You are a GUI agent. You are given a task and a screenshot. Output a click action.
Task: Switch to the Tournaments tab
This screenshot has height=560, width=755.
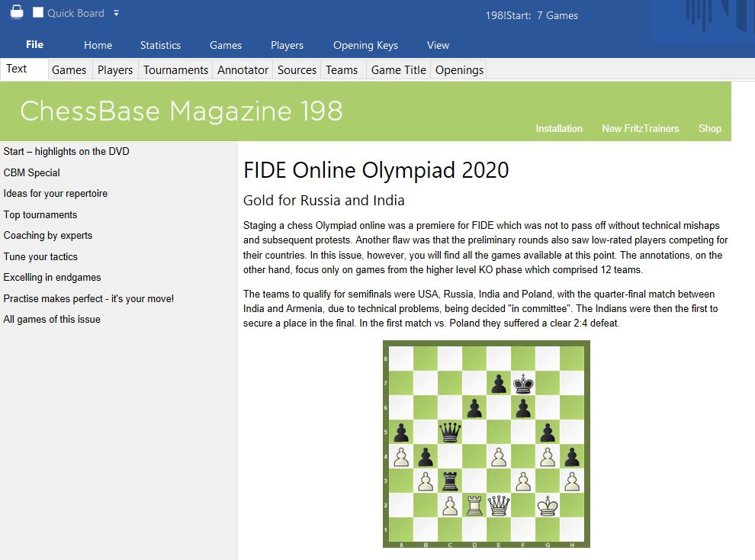(175, 69)
